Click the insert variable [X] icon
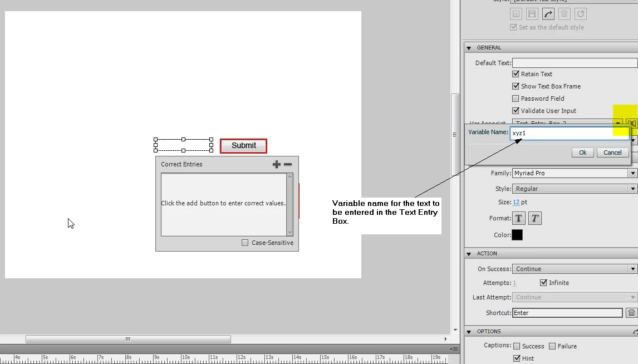Image resolution: width=638 pixels, height=364 pixels. pyautogui.click(x=631, y=123)
